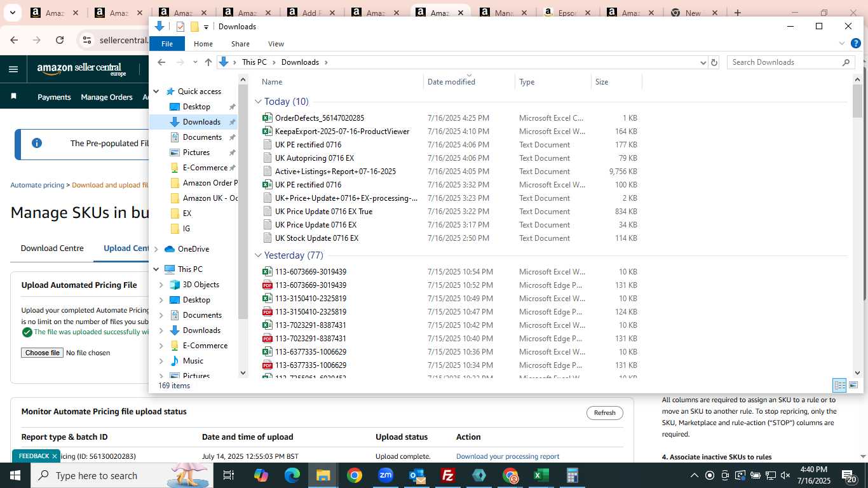Select KeepaExport-2025-07-16-ProductViewer file
Screen dimensions: 868x488
pyautogui.click(x=342, y=132)
